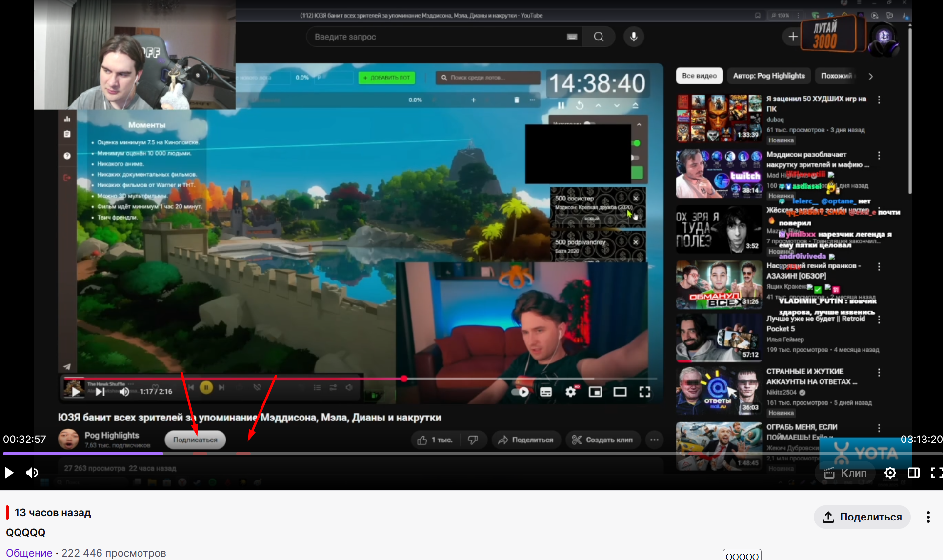Expand filter chips with right chevron
Image resolution: width=943 pixels, height=560 pixels.
(870, 76)
